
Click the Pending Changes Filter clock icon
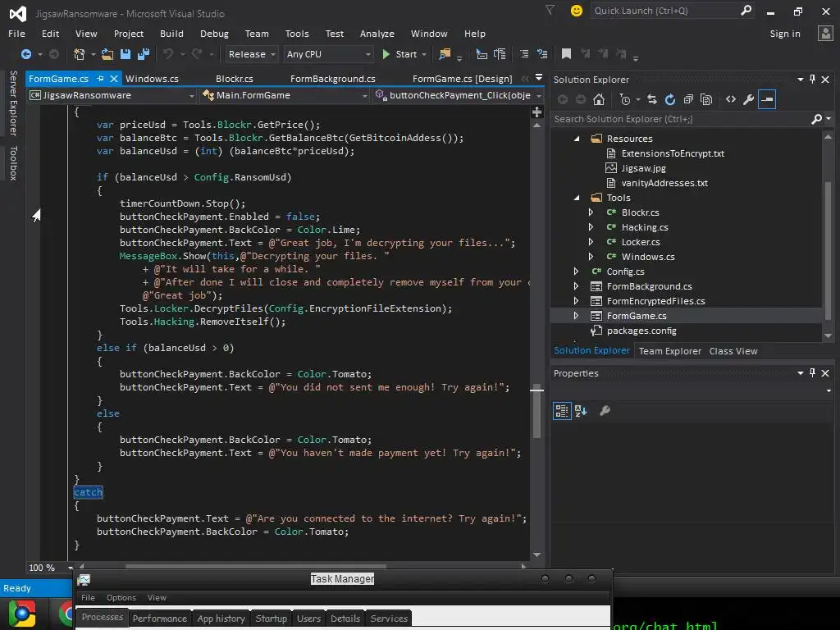pyautogui.click(x=625, y=99)
